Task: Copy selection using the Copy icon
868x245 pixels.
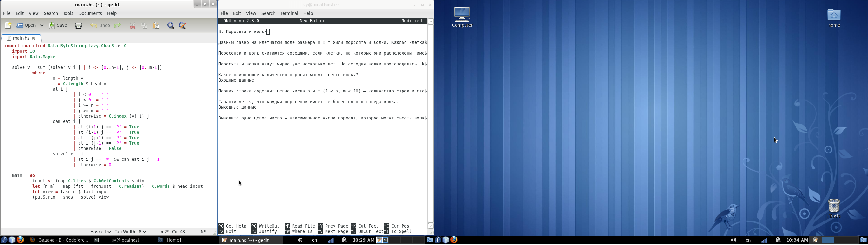Action: (x=144, y=25)
